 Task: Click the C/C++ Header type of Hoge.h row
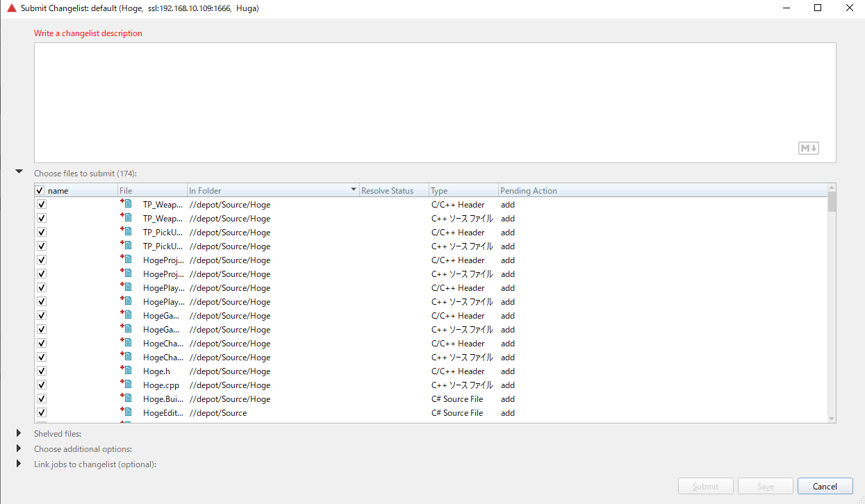[x=458, y=371]
